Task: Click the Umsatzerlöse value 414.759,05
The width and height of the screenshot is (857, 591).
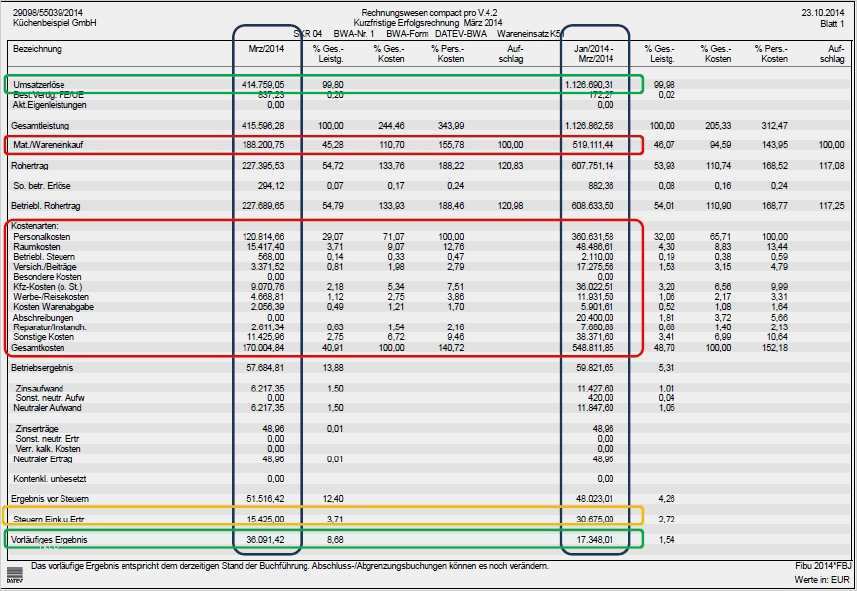Action: [263, 85]
